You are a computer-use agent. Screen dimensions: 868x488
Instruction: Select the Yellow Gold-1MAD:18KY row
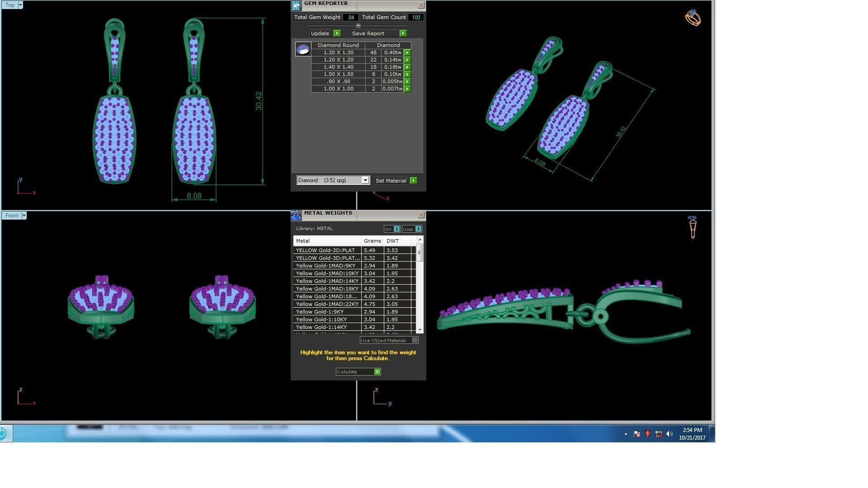click(355, 289)
